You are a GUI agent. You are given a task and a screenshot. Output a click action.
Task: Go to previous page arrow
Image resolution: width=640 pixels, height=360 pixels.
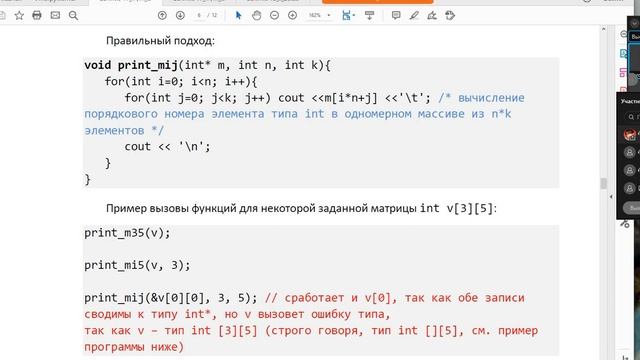[x=162, y=16]
